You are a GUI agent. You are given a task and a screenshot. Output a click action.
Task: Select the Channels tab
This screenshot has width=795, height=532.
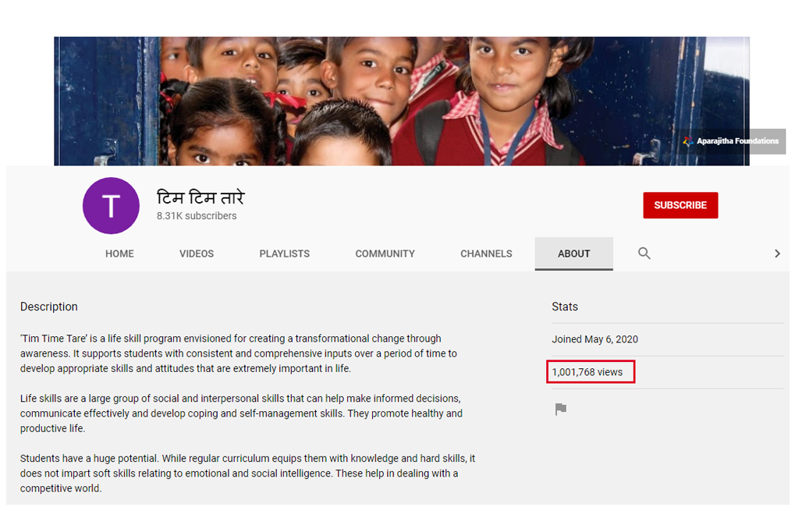tap(486, 254)
